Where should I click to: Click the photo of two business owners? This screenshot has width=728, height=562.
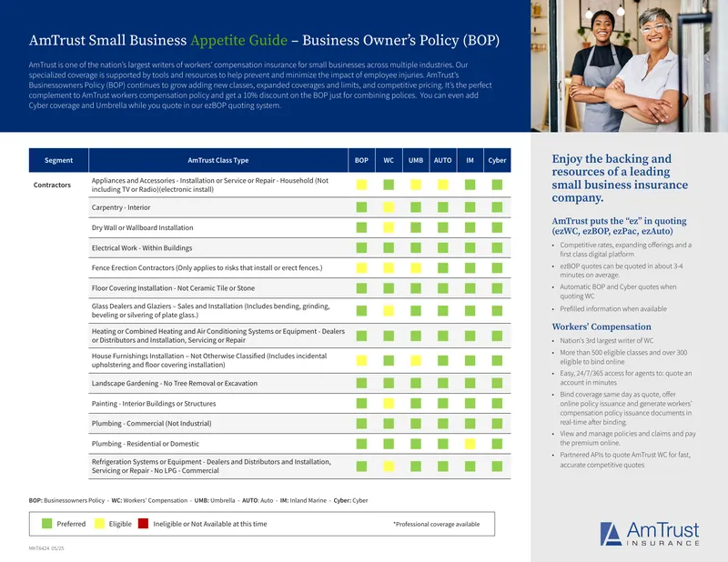pos(629,65)
